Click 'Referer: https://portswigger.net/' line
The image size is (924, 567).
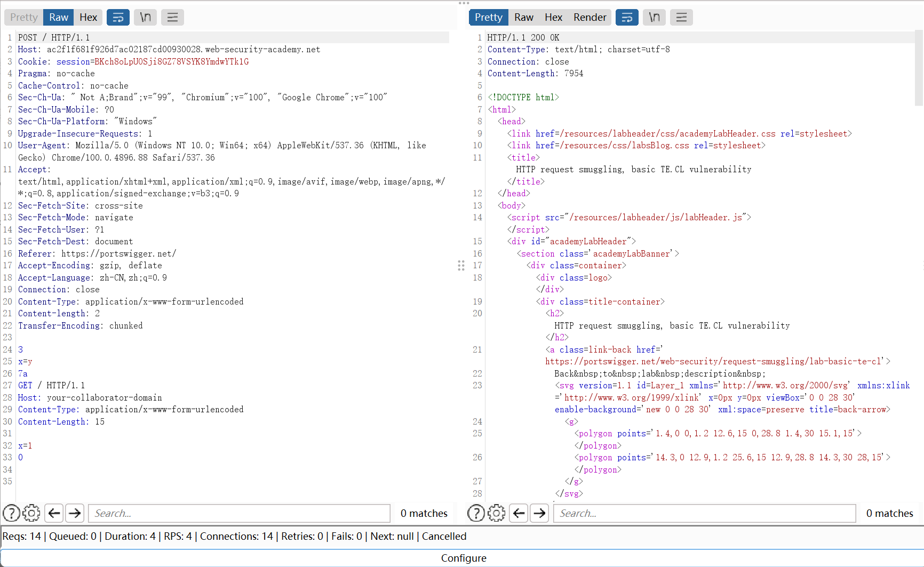pos(97,253)
